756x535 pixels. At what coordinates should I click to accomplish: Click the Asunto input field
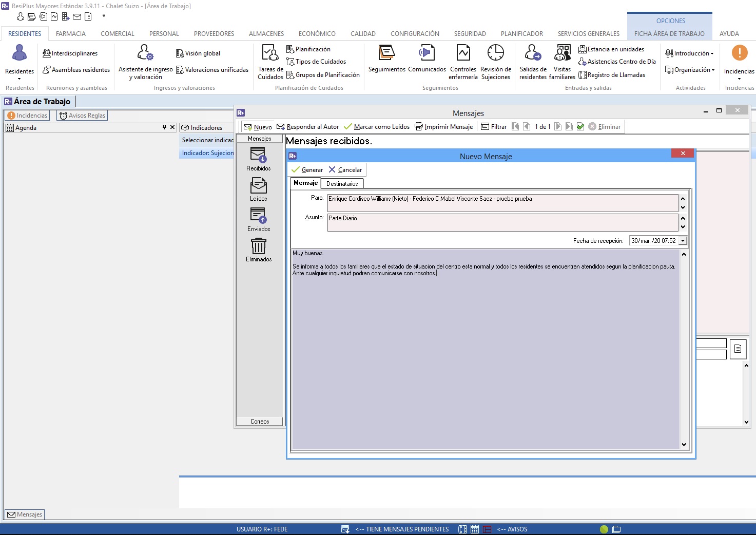(x=503, y=222)
